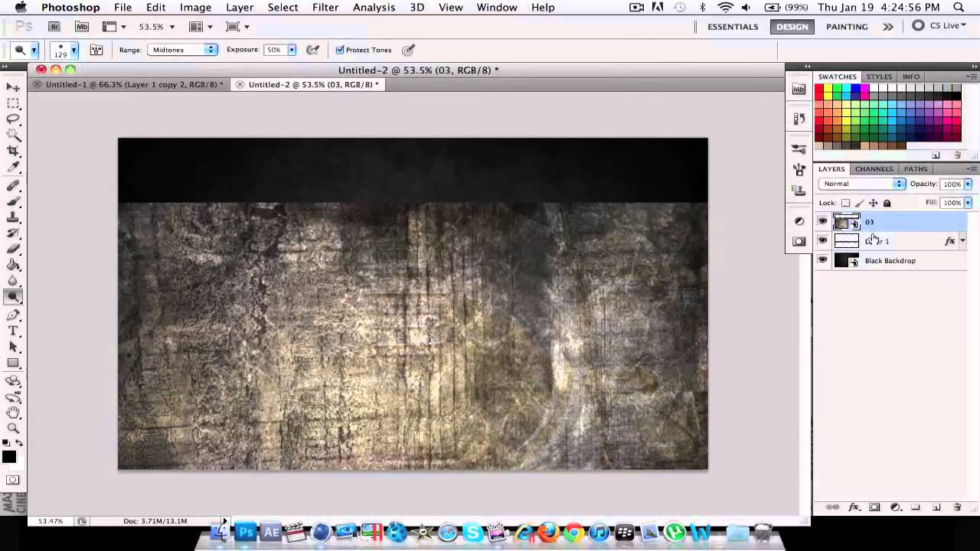Toggle Quick Mask mode
The height and width of the screenshot is (551, 980).
(13, 480)
